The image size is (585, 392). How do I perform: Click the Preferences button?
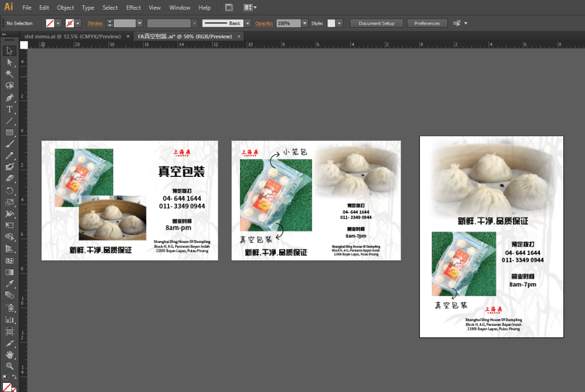point(427,23)
